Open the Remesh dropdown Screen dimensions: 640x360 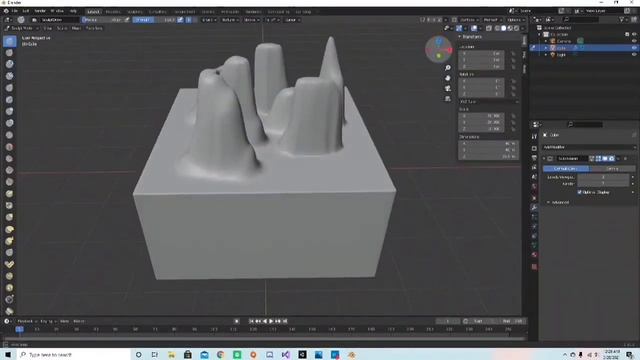coord(492,20)
